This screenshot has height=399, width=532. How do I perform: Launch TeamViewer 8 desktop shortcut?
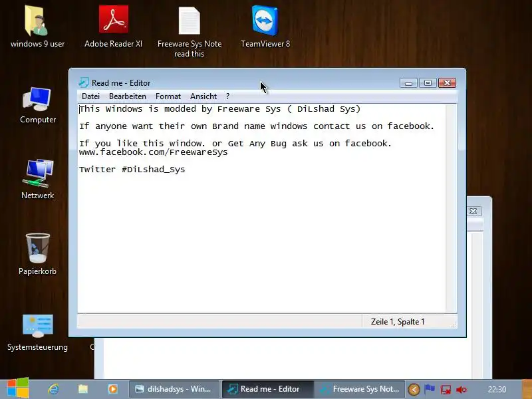tap(265, 27)
